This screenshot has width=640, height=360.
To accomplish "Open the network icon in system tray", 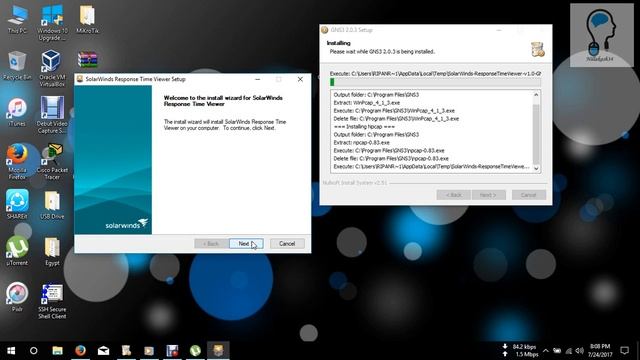I will click(569, 351).
